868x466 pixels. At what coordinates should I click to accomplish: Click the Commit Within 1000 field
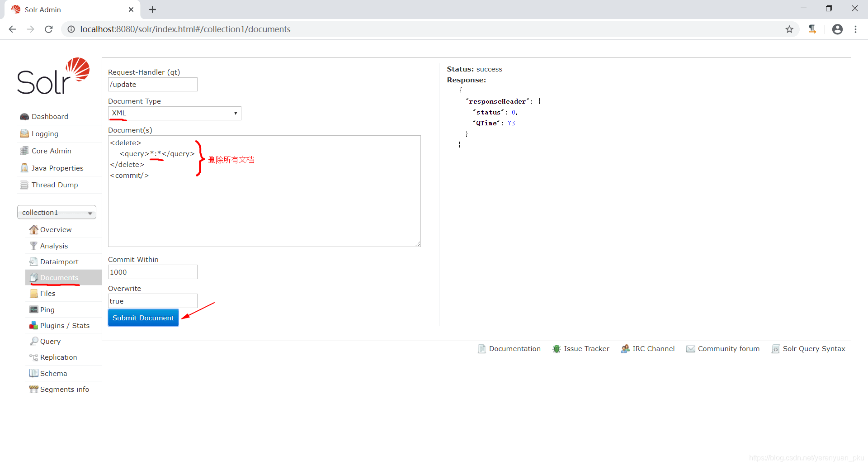pos(153,272)
